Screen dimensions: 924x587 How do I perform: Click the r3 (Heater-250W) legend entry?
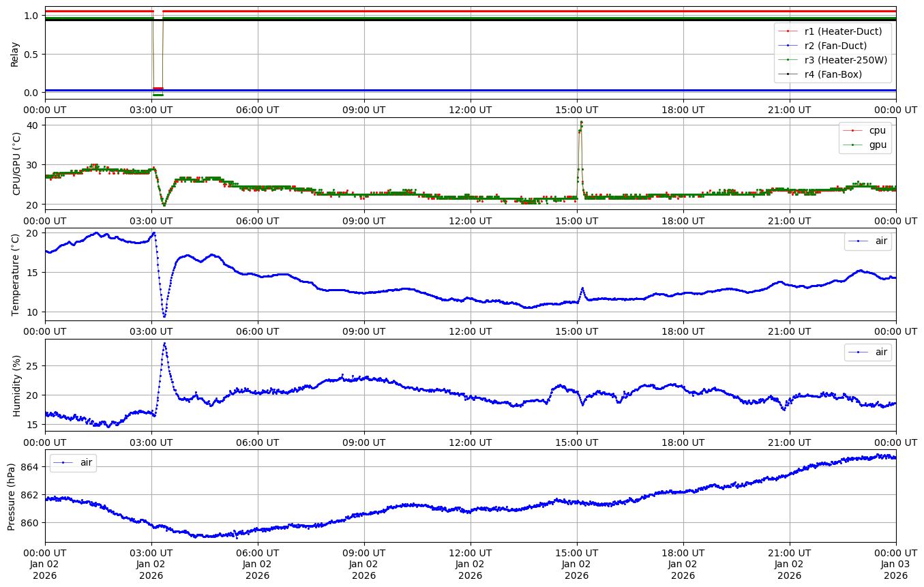coord(846,60)
